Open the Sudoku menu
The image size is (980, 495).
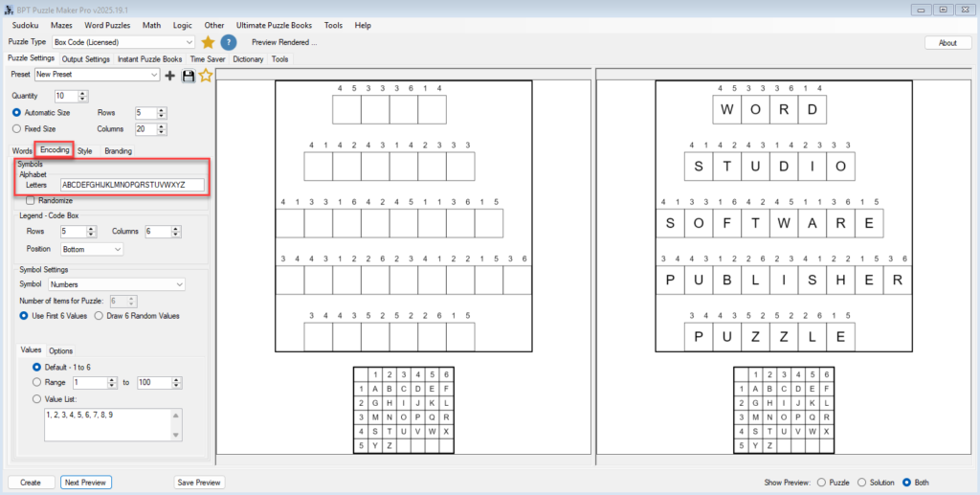(x=25, y=25)
